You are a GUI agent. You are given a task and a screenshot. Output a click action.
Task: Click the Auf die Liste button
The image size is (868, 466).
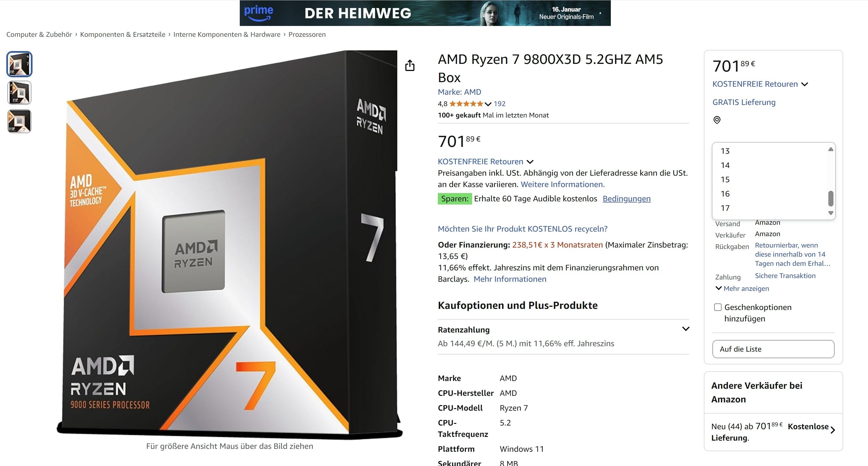point(773,349)
